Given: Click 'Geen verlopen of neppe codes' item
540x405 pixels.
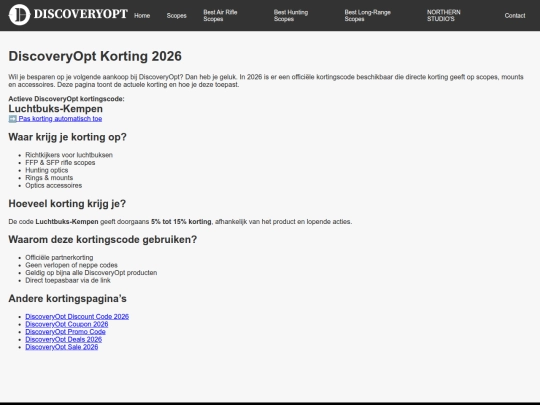Looking at the screenshot, I should pyautogui.click(x=71, y=265).
